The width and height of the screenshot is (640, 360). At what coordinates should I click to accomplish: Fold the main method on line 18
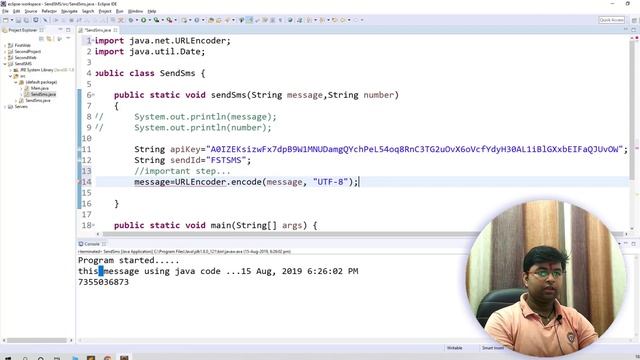pyautogui.click(x=93, y=225)
